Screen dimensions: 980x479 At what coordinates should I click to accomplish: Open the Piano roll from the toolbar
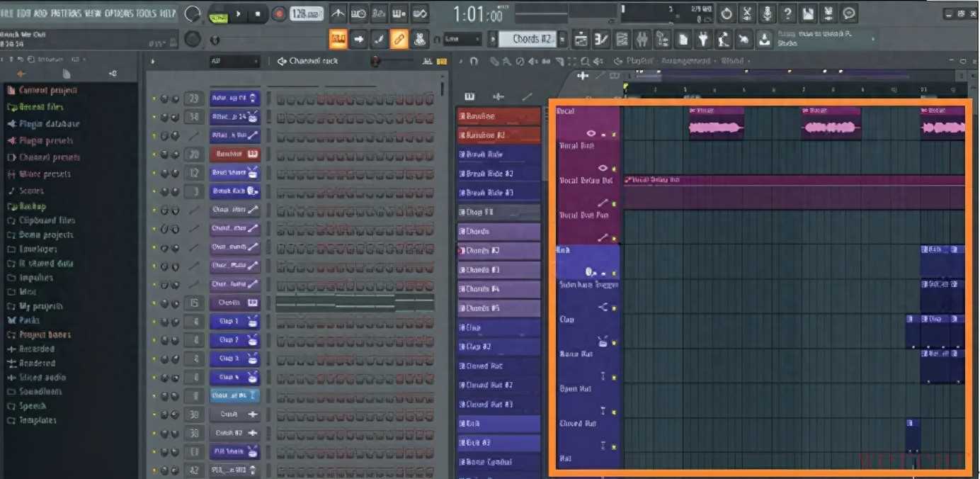point(602,39)
